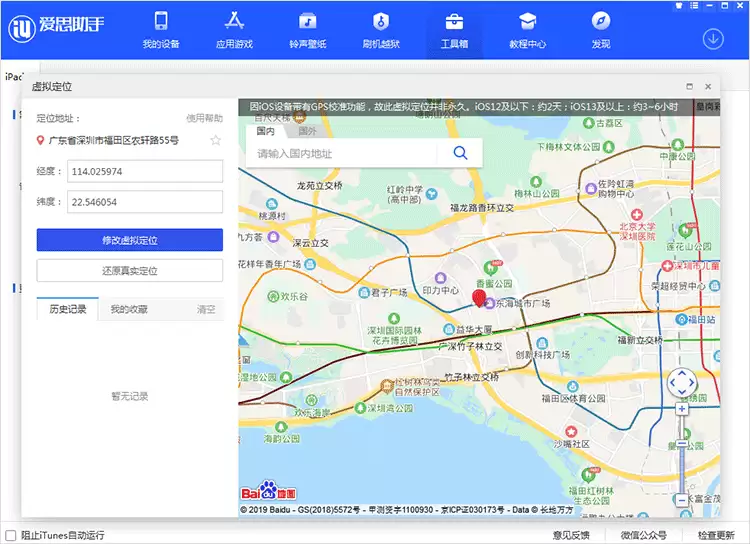
Task: Maximize the 虚拟定位 dialog
Action: coord(689,87)
